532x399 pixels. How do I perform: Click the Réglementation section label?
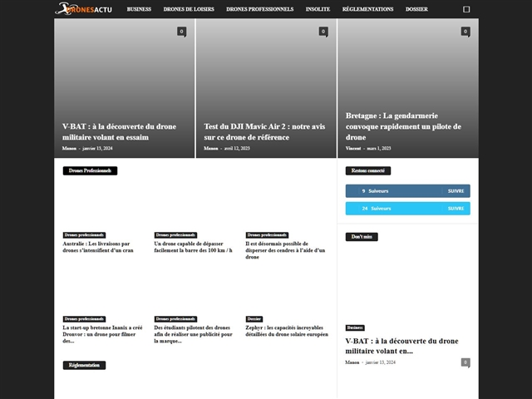(84, 365)
